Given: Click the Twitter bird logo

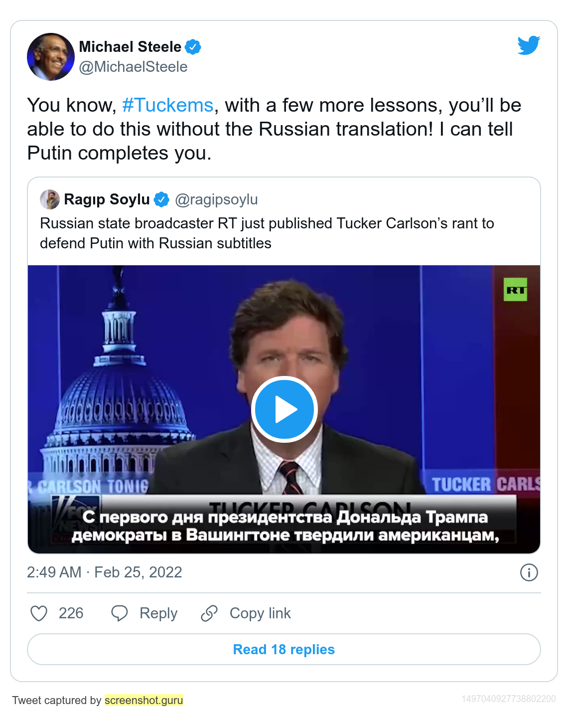Looking at the screenshot, I should tap(529, 45).
